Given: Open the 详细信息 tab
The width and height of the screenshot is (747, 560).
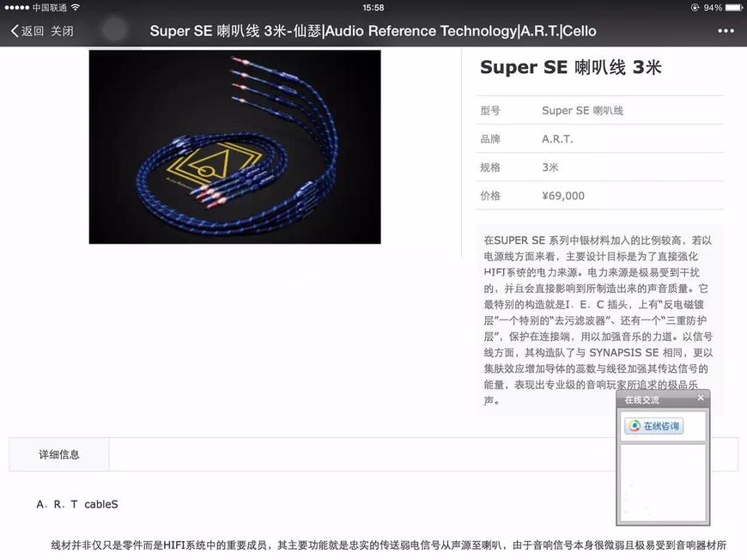Looking at the screenshot, I should click(x=59, y=454).
